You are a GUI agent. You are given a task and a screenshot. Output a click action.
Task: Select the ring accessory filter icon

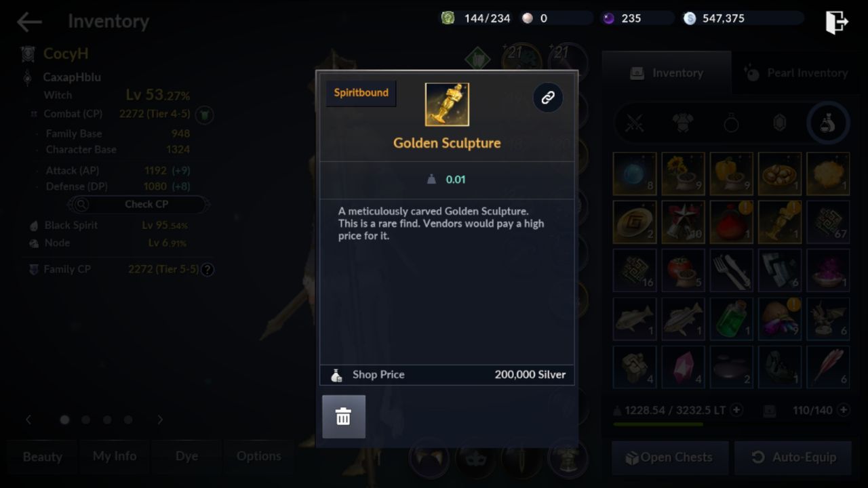[x=731, y=123]
